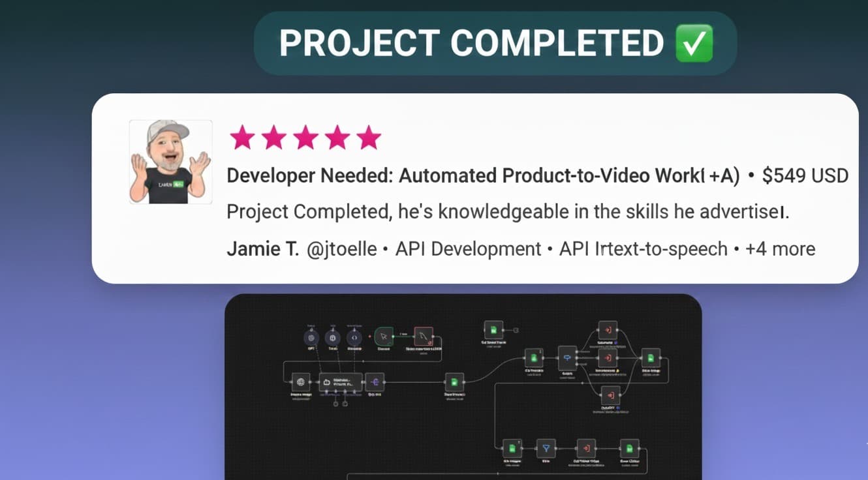Select the top red arrow node after the Switch

tap(608, 330)
